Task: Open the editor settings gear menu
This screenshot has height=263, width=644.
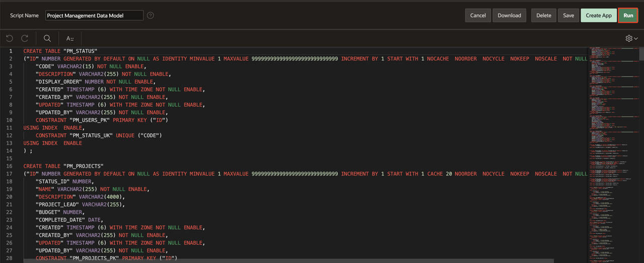Action: (x=631, y=38)
